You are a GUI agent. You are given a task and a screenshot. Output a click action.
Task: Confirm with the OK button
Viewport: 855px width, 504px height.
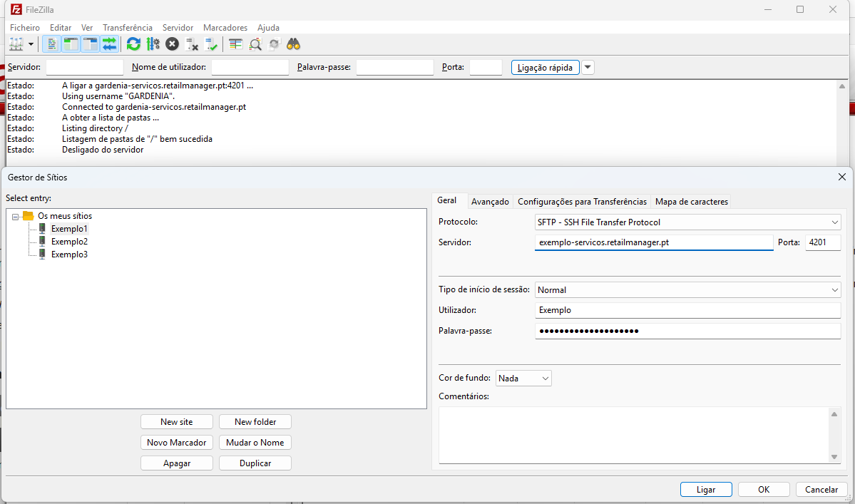coord(764,489)
